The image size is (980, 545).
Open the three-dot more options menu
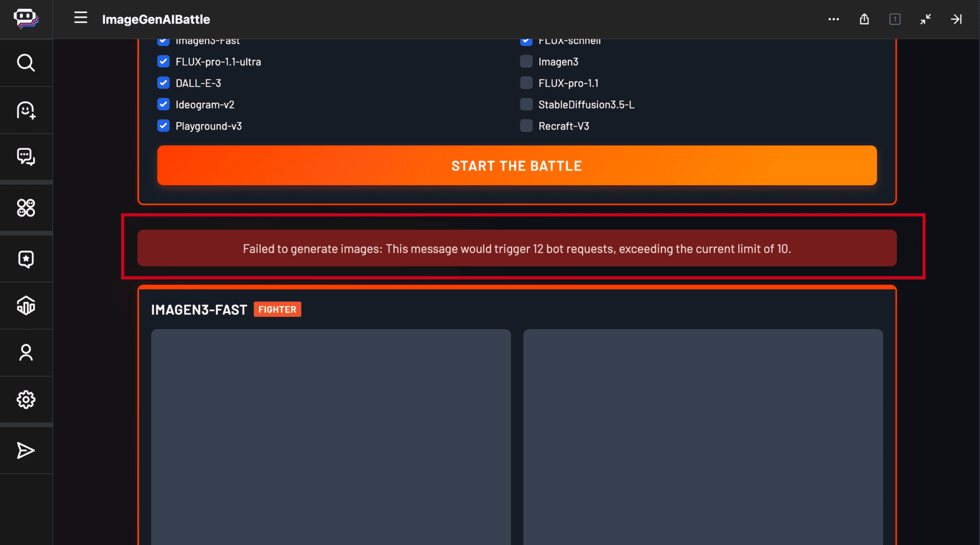pos(834,19)
